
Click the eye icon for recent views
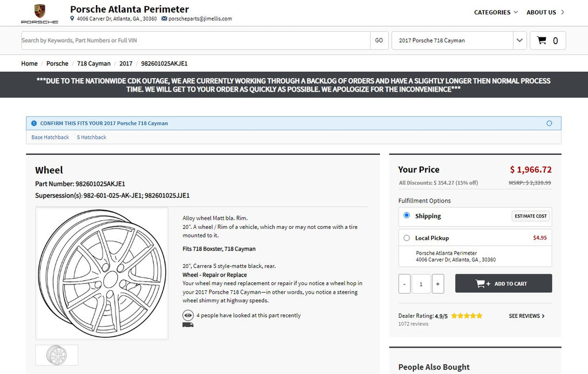188,315
